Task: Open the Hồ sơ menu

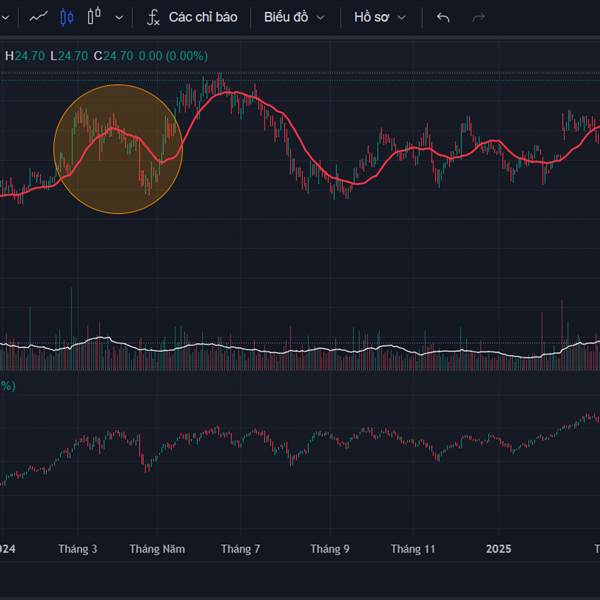Action: pos(372,17)
